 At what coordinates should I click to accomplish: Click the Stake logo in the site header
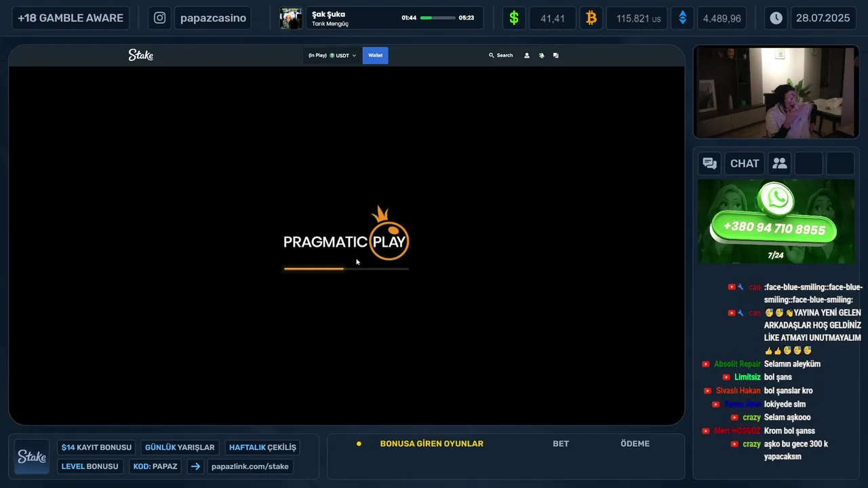pos(141,56)
